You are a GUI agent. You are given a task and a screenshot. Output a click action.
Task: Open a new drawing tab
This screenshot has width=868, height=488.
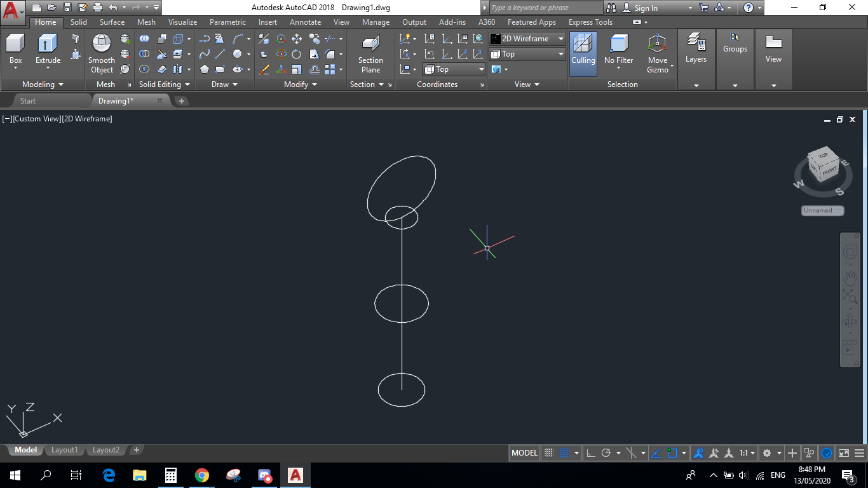click(181, 101)
